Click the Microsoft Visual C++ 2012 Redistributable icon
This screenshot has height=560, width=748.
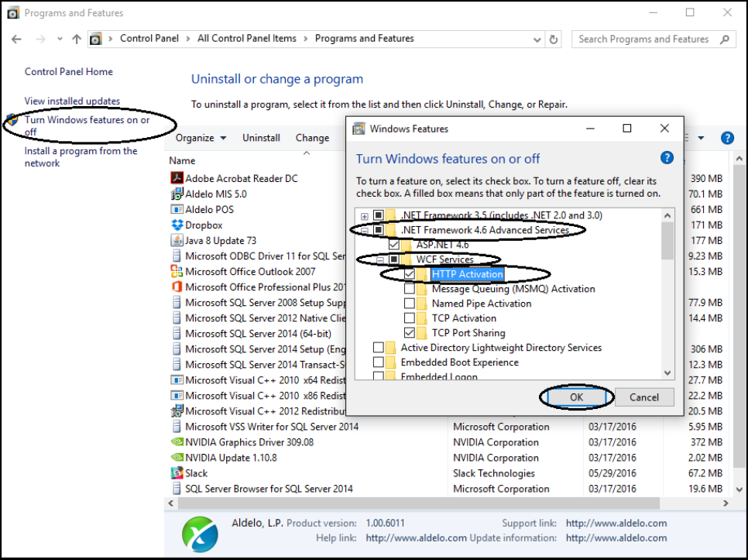click(177, 411)
